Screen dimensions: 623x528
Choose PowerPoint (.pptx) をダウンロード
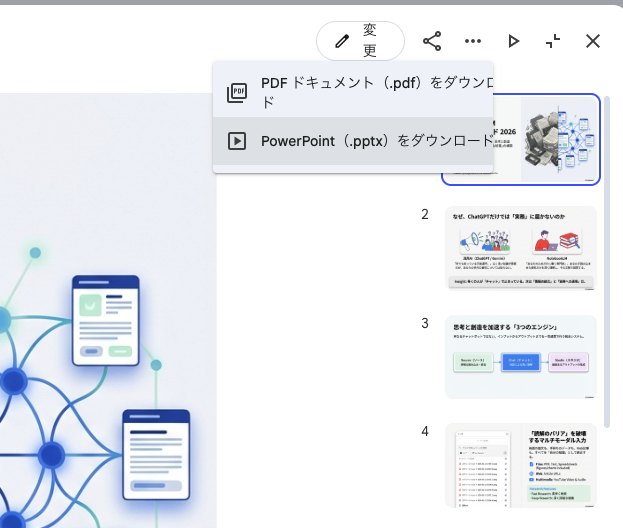(353, 141)
